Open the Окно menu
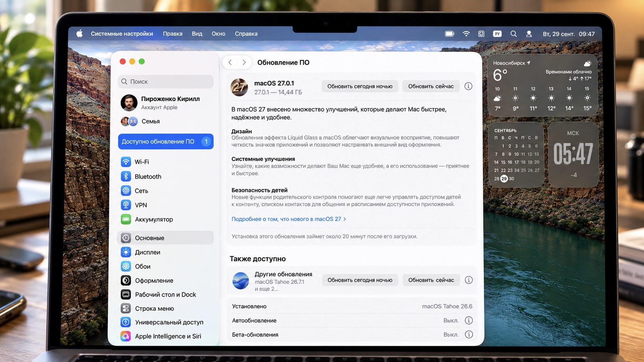This screenshot has height=362, width=644. pyautogui.click(x=218, y=34)
